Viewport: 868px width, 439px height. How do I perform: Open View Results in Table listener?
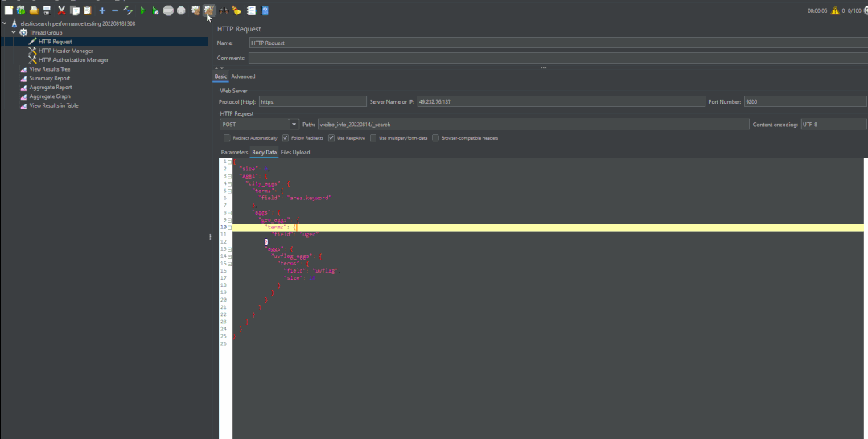[54, 106]
